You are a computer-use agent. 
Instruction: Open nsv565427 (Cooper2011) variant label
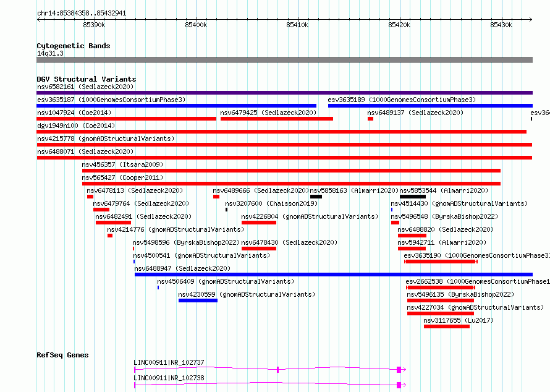tap(122, 177)
